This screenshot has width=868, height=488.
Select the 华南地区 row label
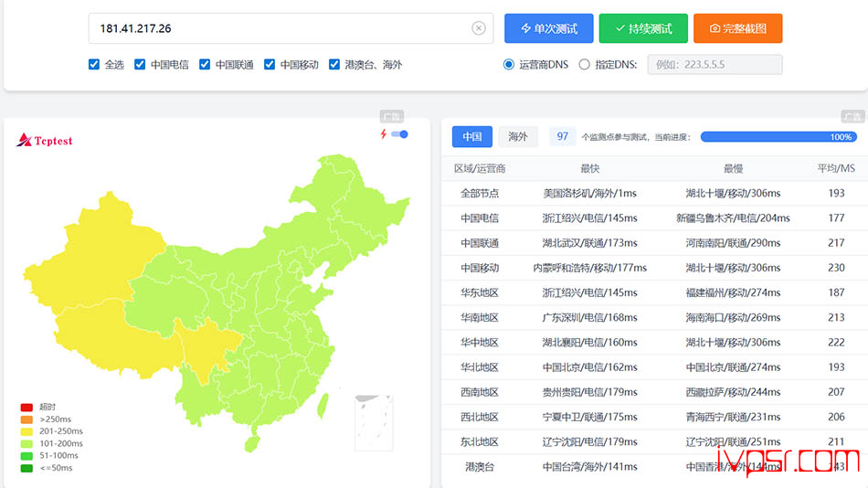click(480, 317)
